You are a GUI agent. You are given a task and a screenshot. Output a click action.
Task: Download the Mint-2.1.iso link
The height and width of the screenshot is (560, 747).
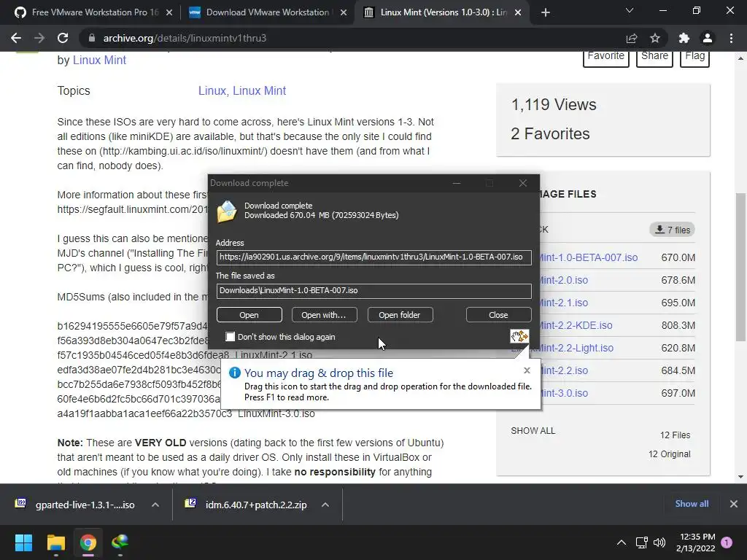pos(564,303)
